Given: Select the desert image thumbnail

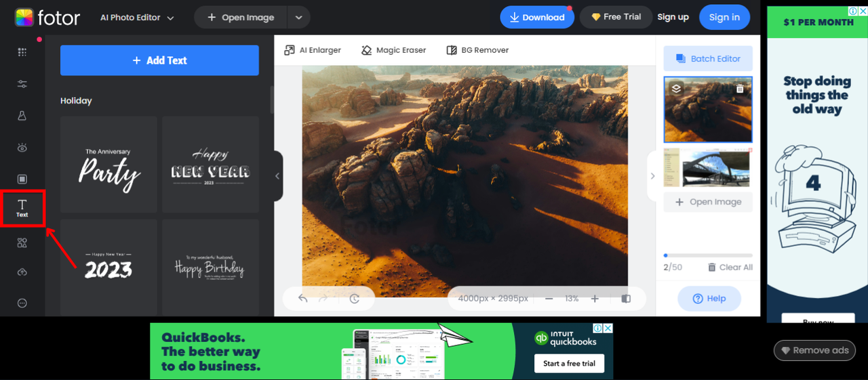Looking at the screenshot, I should 708,110.
